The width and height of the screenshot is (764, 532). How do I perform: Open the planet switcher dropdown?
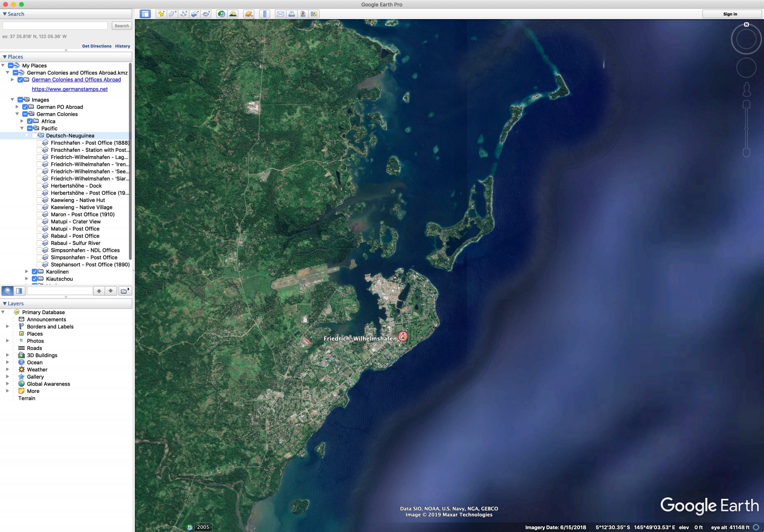point(249,14)
